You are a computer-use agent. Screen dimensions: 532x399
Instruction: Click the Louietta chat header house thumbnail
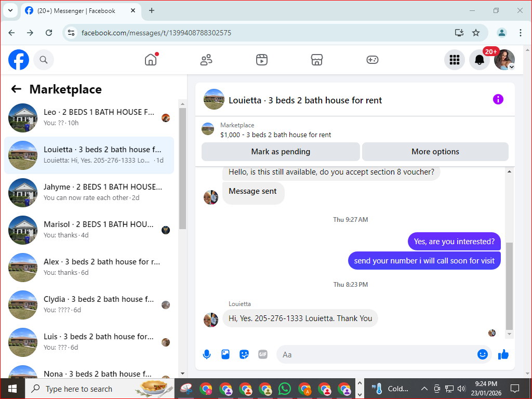pos(214,99)
